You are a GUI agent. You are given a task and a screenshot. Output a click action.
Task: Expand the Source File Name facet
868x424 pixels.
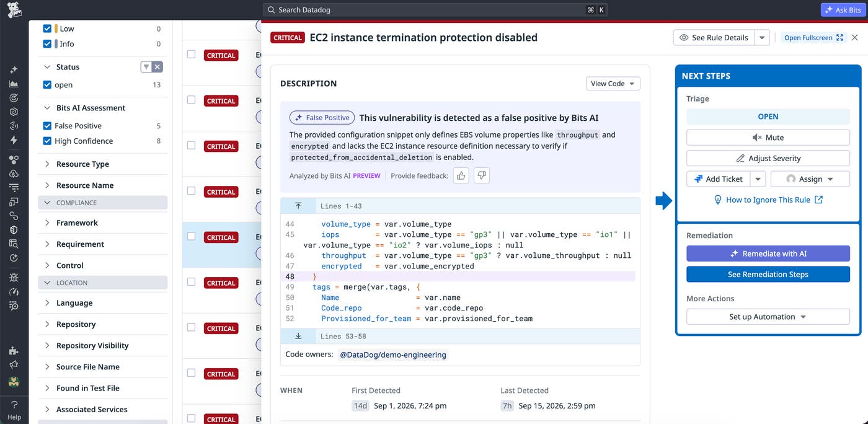coord(47,367)
